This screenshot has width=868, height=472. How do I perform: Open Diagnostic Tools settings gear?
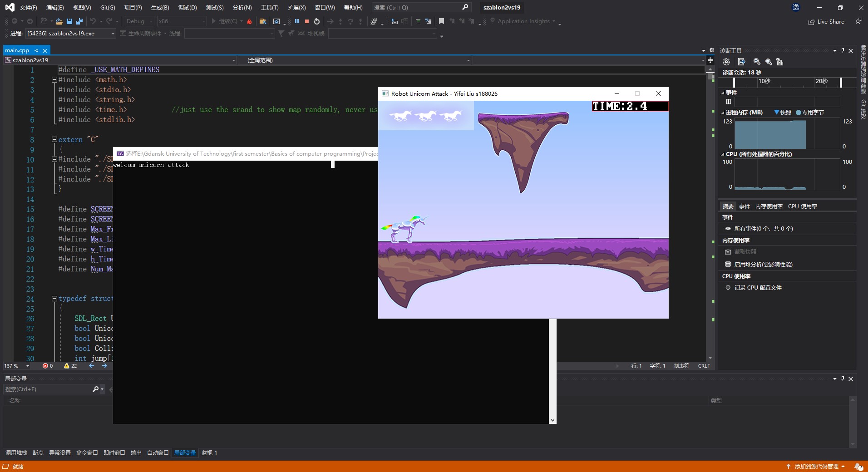[726, 62]
